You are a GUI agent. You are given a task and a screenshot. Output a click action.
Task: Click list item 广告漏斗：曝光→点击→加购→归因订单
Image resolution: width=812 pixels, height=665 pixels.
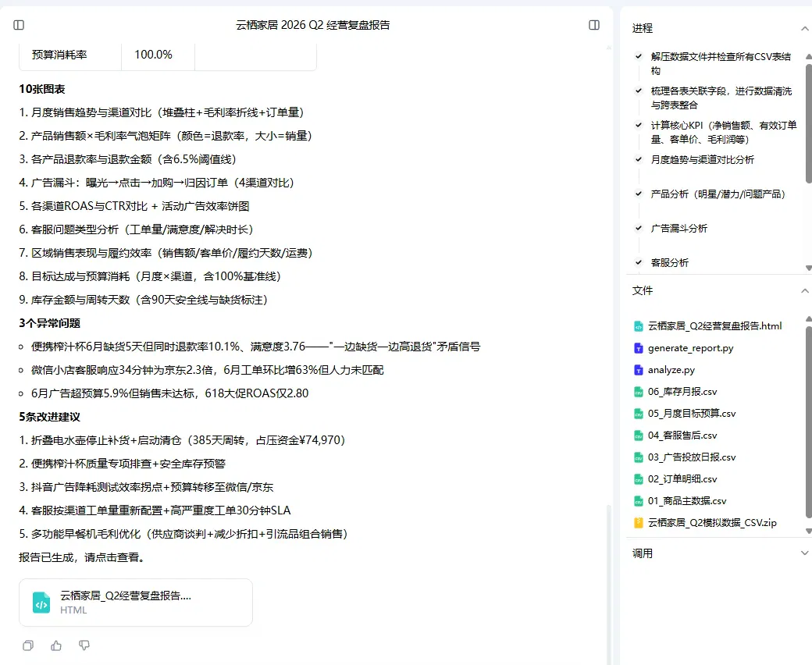pyautogui.click(x=156, y=183)
